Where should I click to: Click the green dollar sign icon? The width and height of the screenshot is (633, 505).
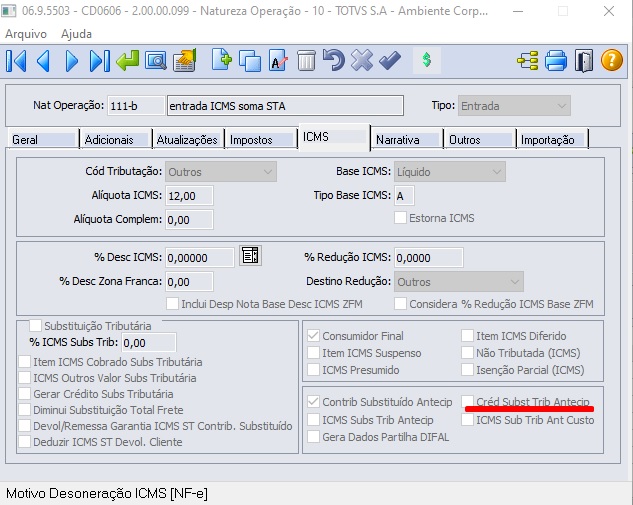(427, 60)
